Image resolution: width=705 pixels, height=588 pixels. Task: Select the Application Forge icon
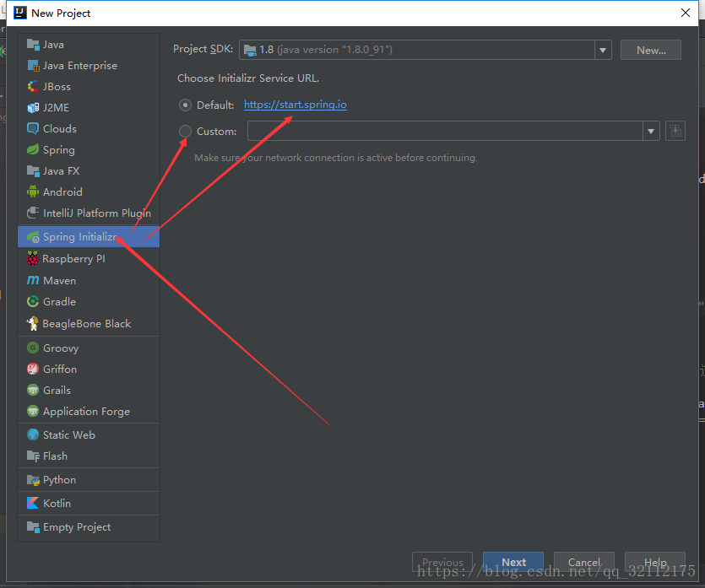coord(33,411)
